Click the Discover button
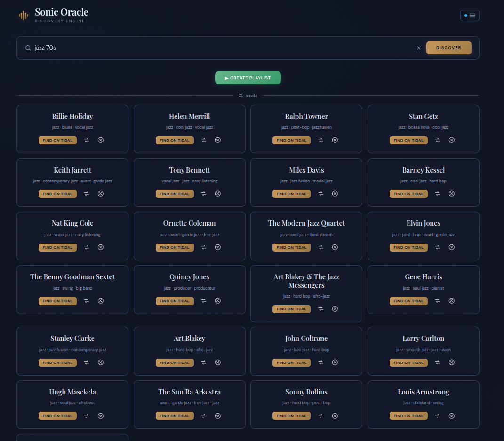 [449, 48]
